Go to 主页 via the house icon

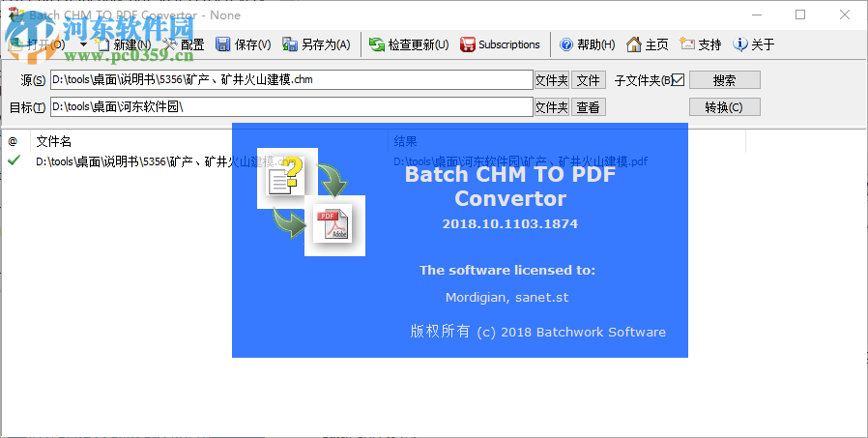pyautogui.click(x=634, y=44)
